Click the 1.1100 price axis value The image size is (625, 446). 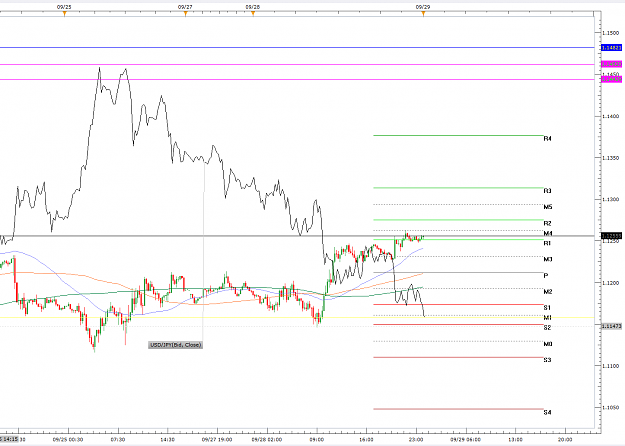(611, 366)
